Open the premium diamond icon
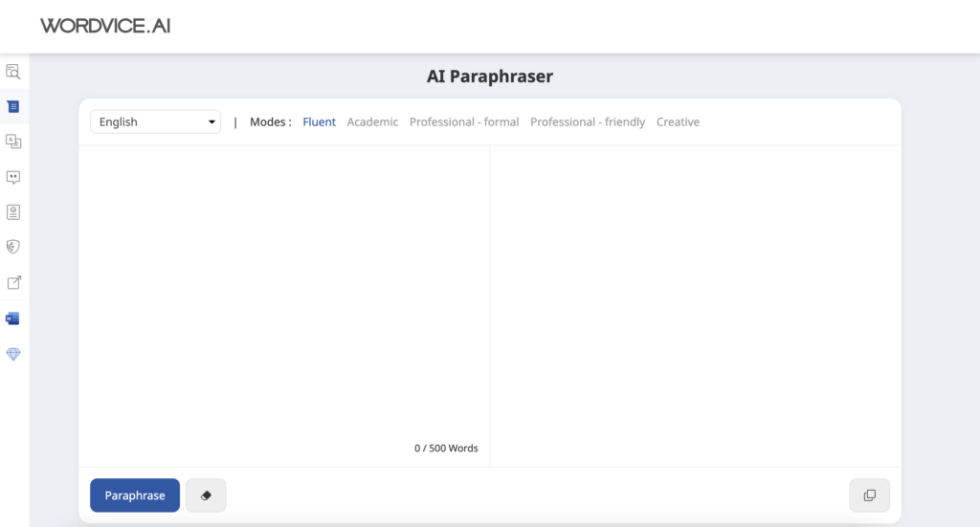Viewport: 980px width, 527px height. 13,354
